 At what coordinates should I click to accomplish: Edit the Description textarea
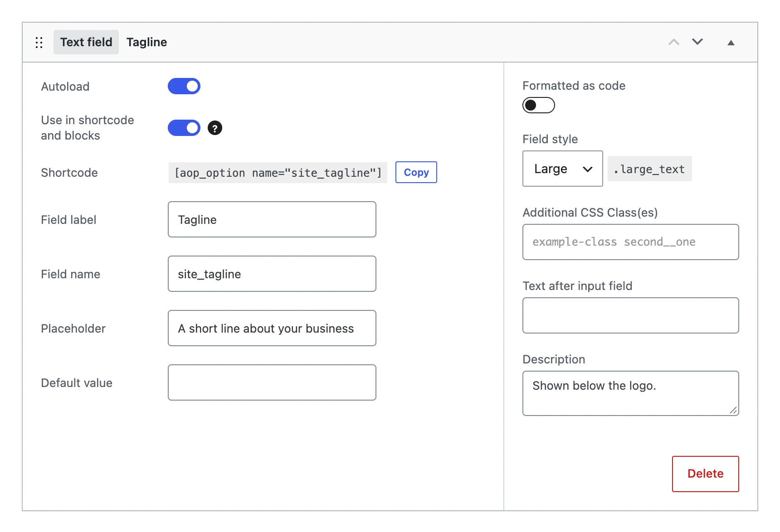(631, 393)
